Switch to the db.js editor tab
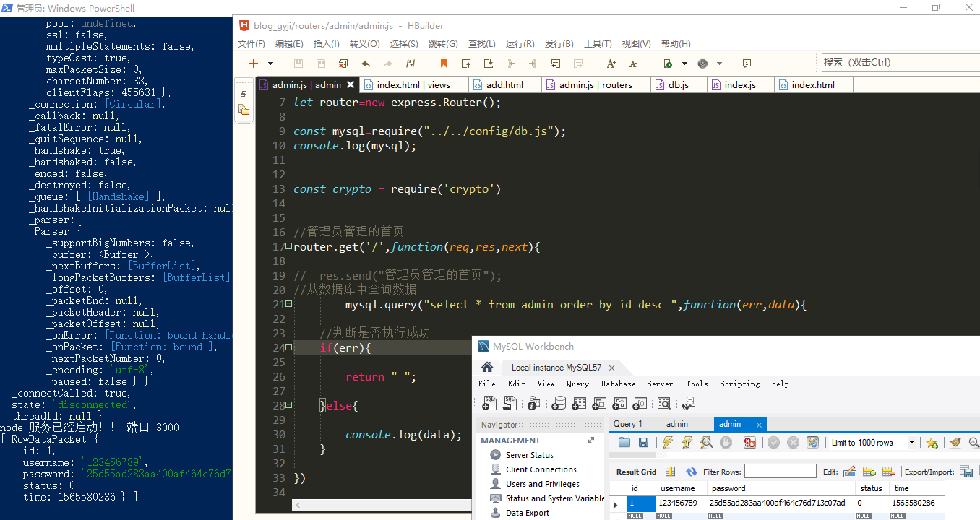This screenshot has width=980, height=520. pos(678,84)
